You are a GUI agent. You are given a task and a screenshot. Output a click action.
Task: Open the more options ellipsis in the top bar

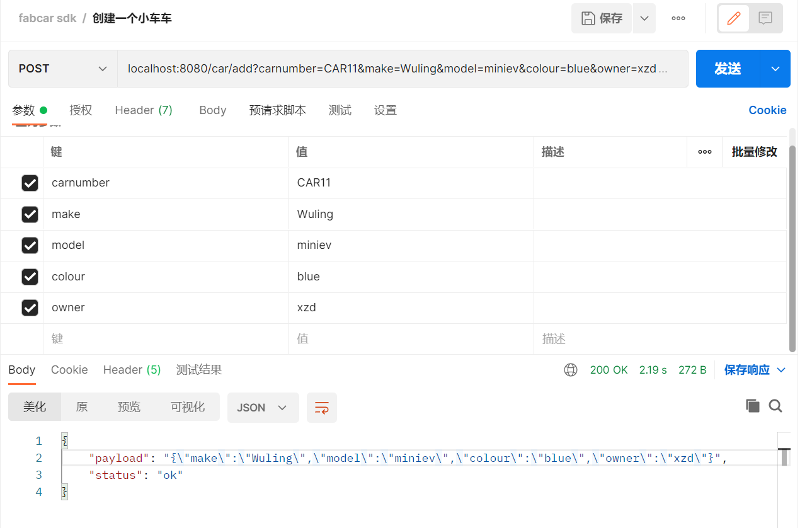point(678,18)
